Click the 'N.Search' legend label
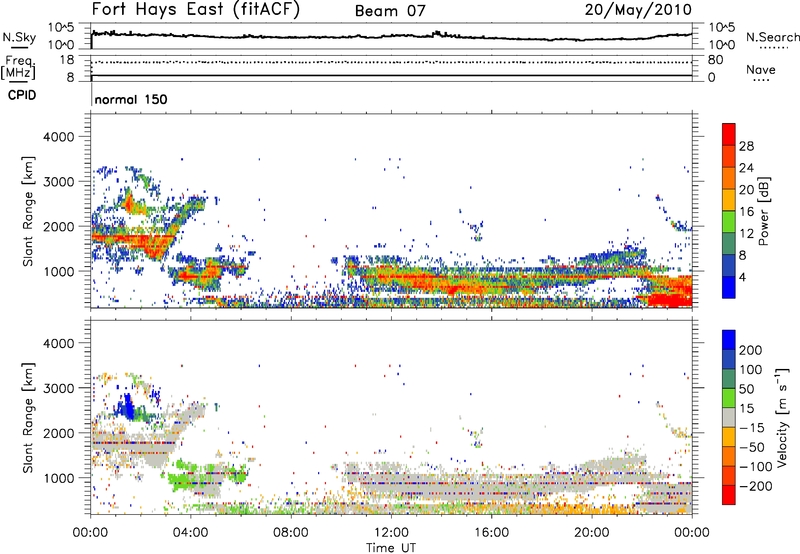Viewport: 800px width, 554px height. tap(773, 37)
